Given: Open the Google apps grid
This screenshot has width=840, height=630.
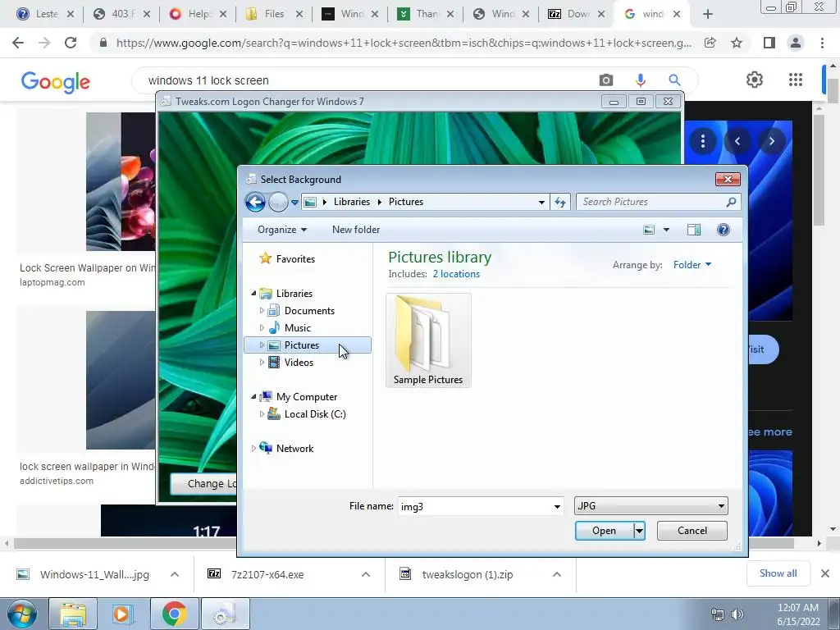Looking at the screenshot, I should pos(796,80).
